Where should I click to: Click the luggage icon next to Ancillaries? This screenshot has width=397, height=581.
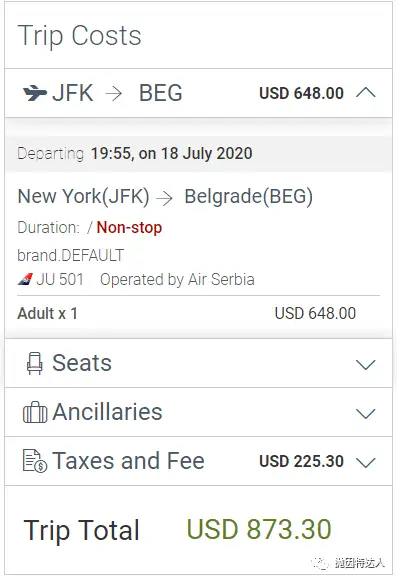pos(35,412)
